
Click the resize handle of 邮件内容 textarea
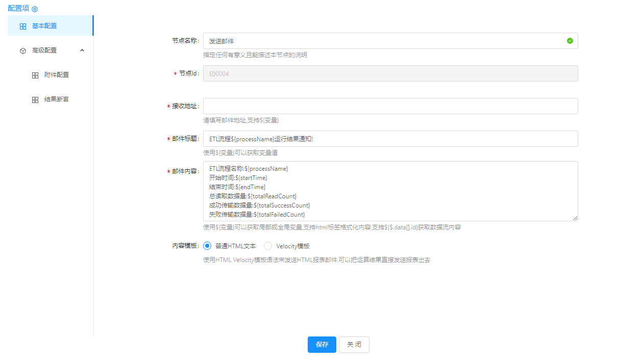pos(575,218)
